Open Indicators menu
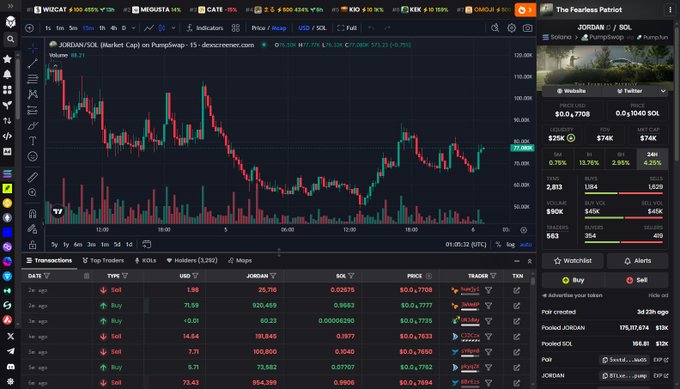The image size is (680, 389). click(x=205, y=28)
